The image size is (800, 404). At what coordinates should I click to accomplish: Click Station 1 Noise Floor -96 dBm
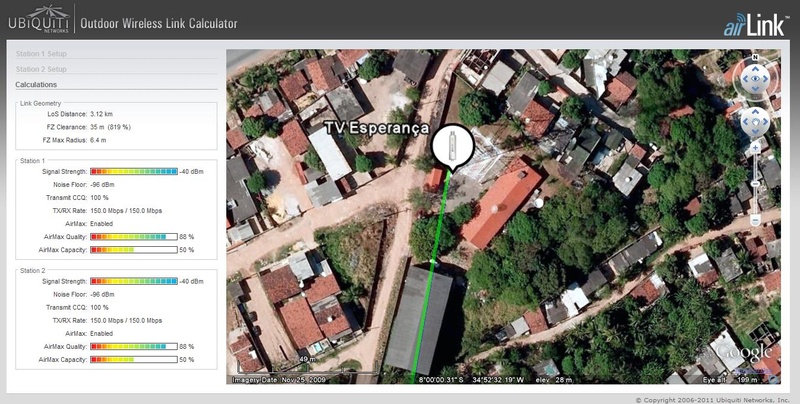[102, 185]
